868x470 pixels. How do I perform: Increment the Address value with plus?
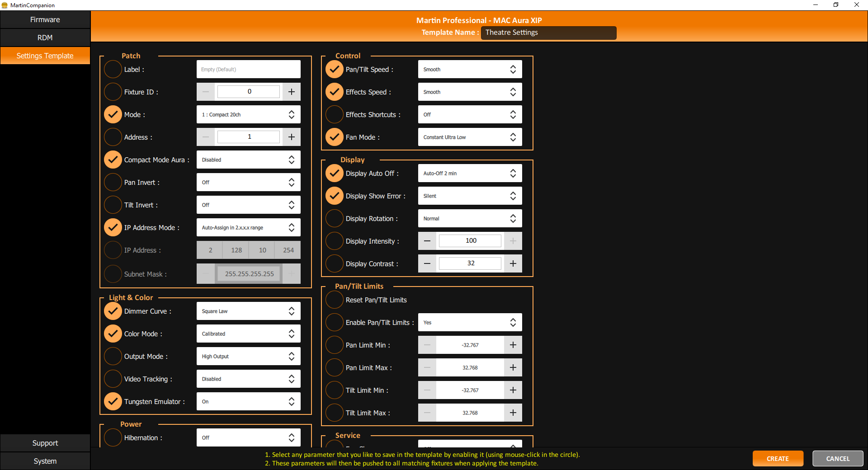click(x=291, y=136)
